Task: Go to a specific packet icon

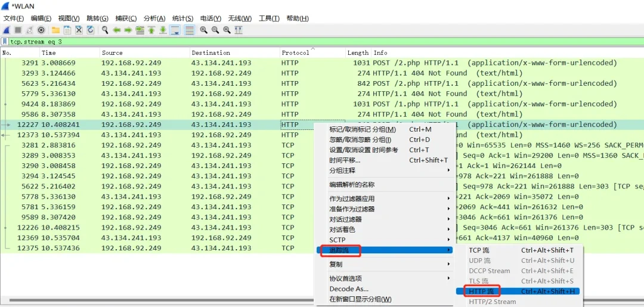Action: pos(140,30)
